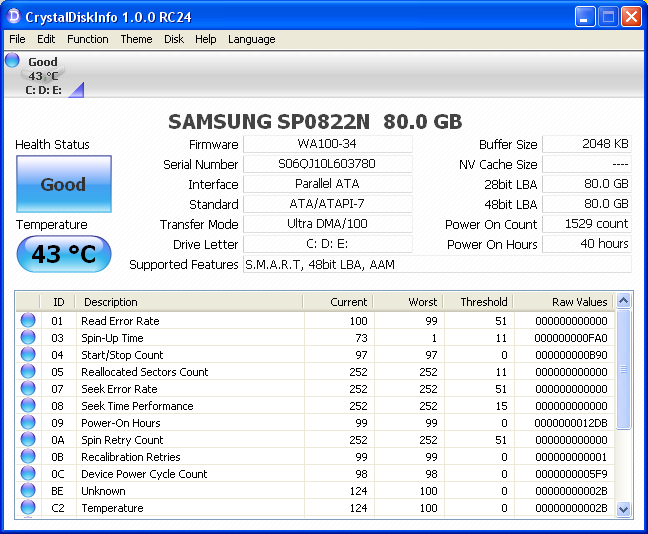Click the ID column header
648x534 pixels.
coord(58,302)
